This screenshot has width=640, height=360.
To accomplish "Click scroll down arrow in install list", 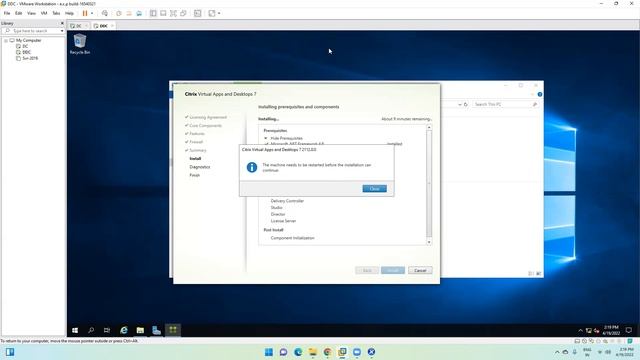I will pyautogui.click(x=429, y=242).
